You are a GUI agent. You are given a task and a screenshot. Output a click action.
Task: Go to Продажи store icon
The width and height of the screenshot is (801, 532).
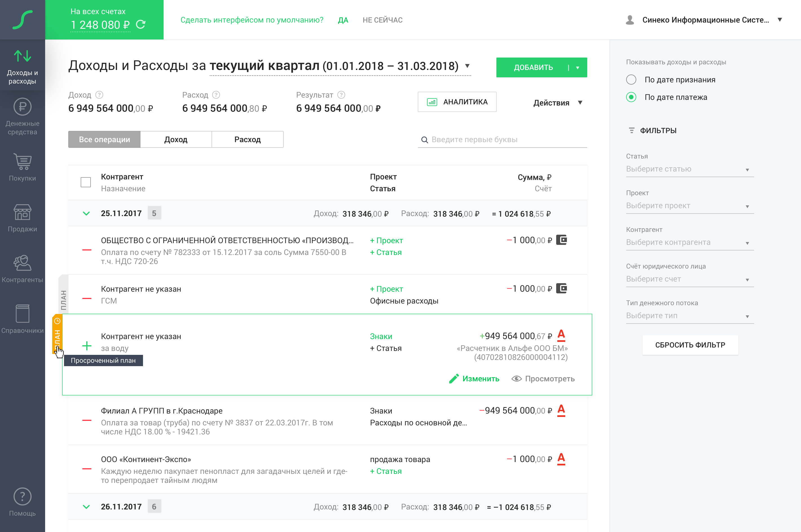pos(22,212)
